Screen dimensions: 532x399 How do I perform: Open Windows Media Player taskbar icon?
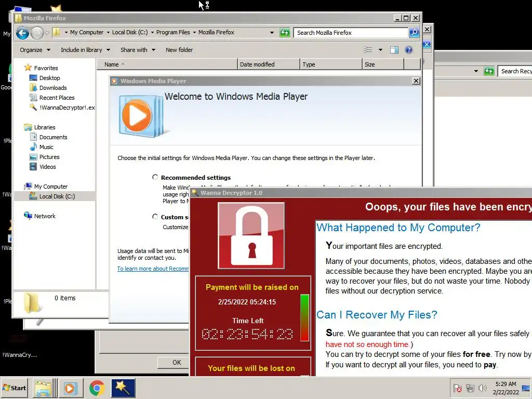pos(71,388)
